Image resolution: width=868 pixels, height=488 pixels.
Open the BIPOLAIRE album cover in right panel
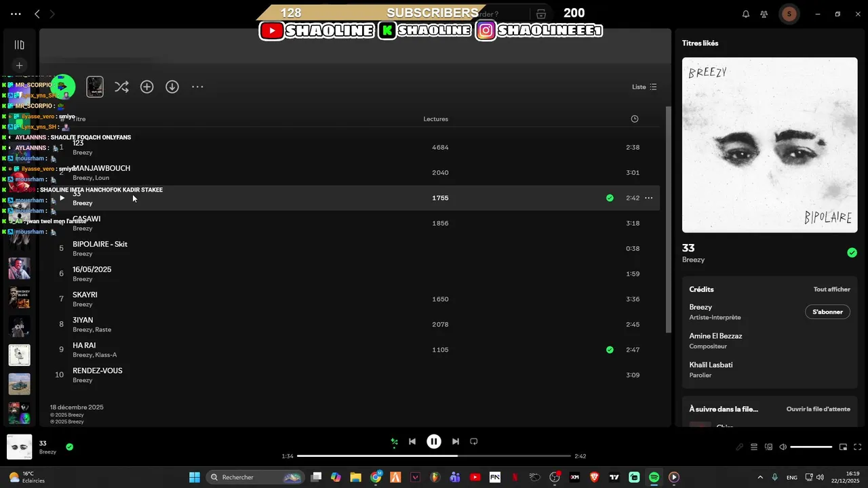pyautogui.click(x=770, y=145)
